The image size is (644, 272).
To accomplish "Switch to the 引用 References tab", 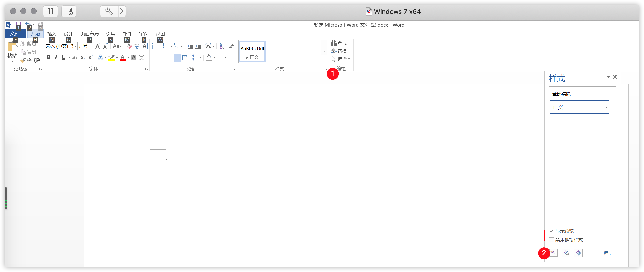I will pyautogui.click(x=110, y=34).
